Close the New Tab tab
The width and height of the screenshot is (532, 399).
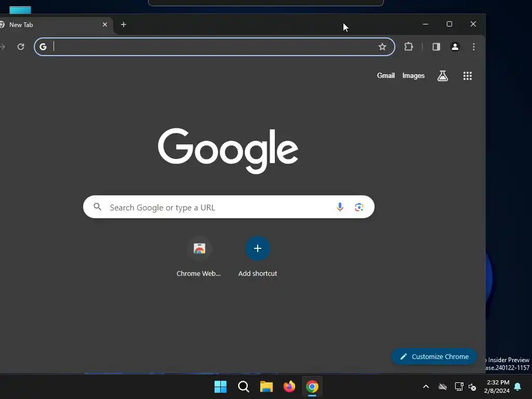(x=105, y=24)
